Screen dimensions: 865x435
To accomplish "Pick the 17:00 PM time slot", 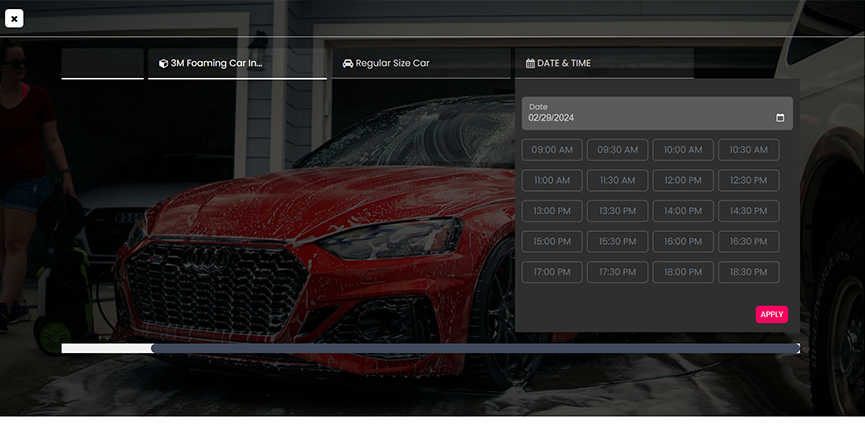I will (552, 272).
